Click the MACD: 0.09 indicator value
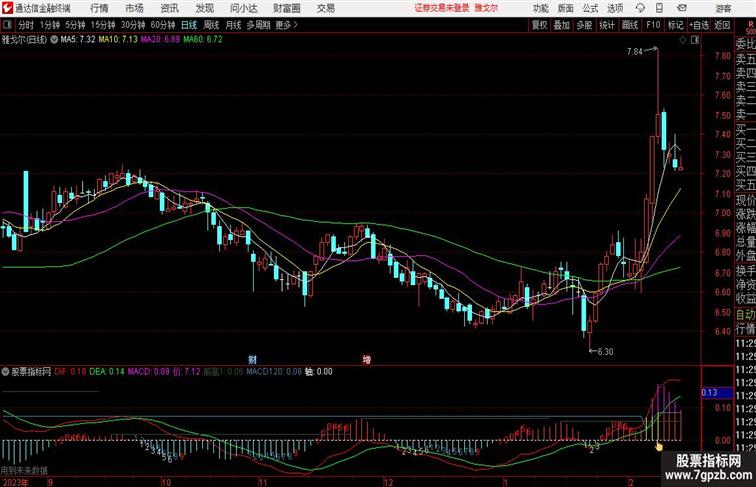The image size is (756, 487). (x=148, y=372)
